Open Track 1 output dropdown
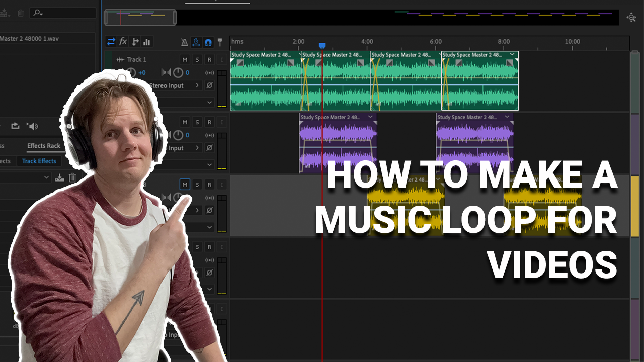The width and height of the screenshot is (644, 362). point(209,102)
